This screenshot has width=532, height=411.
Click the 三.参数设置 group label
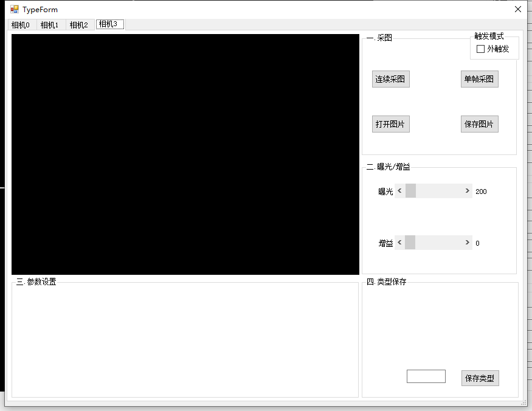(x=36, y=281)
